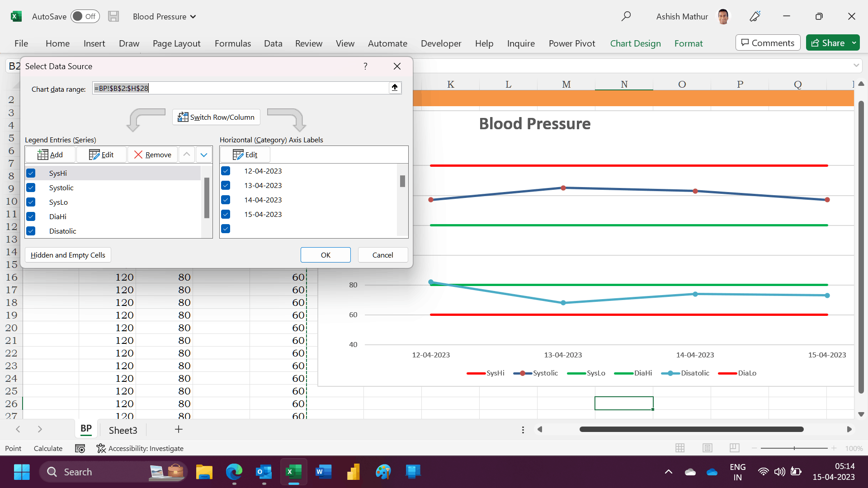
Task: Open the search magnifier in title bar
Action: [x=626, y=17]
